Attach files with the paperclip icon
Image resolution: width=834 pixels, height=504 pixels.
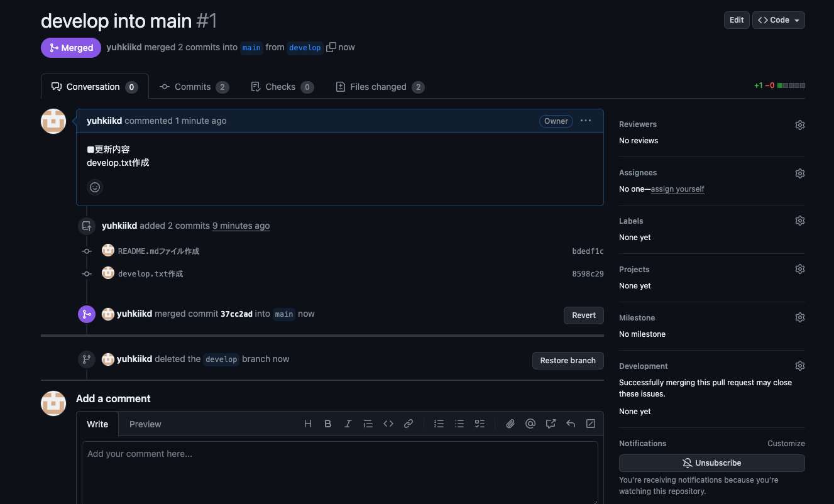(510, 424)
